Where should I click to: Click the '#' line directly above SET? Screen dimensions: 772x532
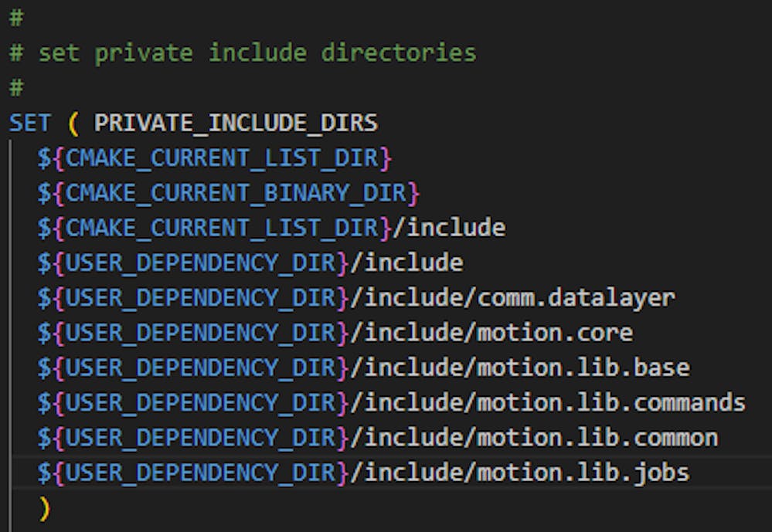(15, 88)
